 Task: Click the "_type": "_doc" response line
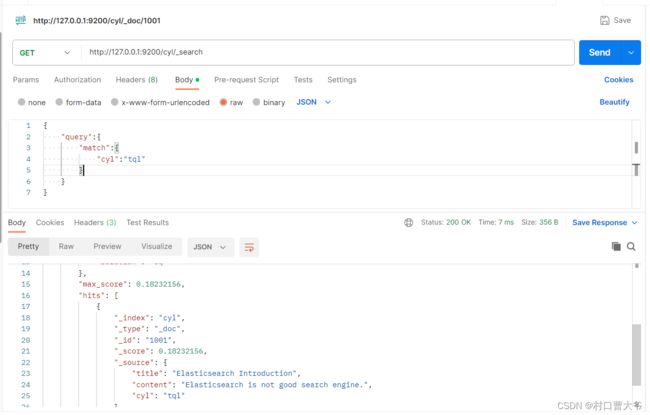coord(149,329)
